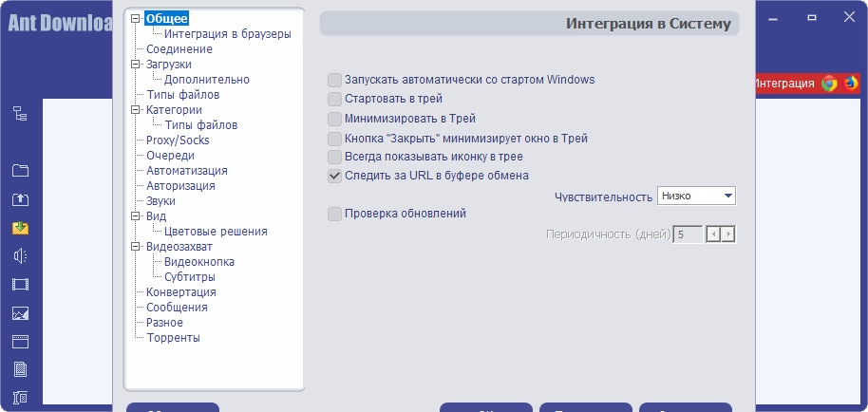This screenshot has height=412, width=868.
Task: Decrease Периодичность days with left arrow
Action: pyautogui.click(x=713, y=234)
